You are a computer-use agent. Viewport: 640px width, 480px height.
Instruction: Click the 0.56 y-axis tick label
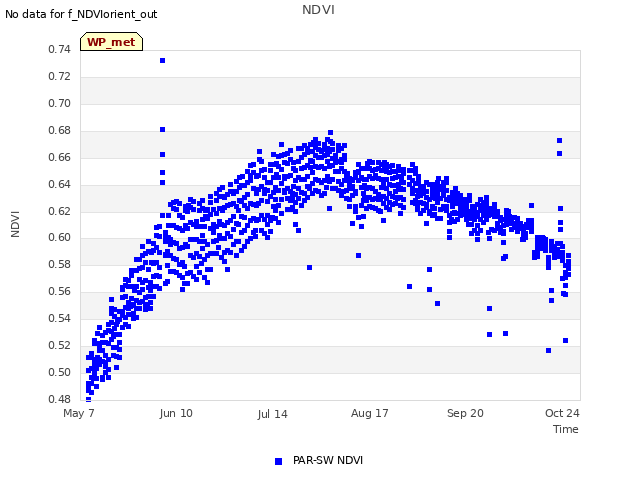(60, 291)
